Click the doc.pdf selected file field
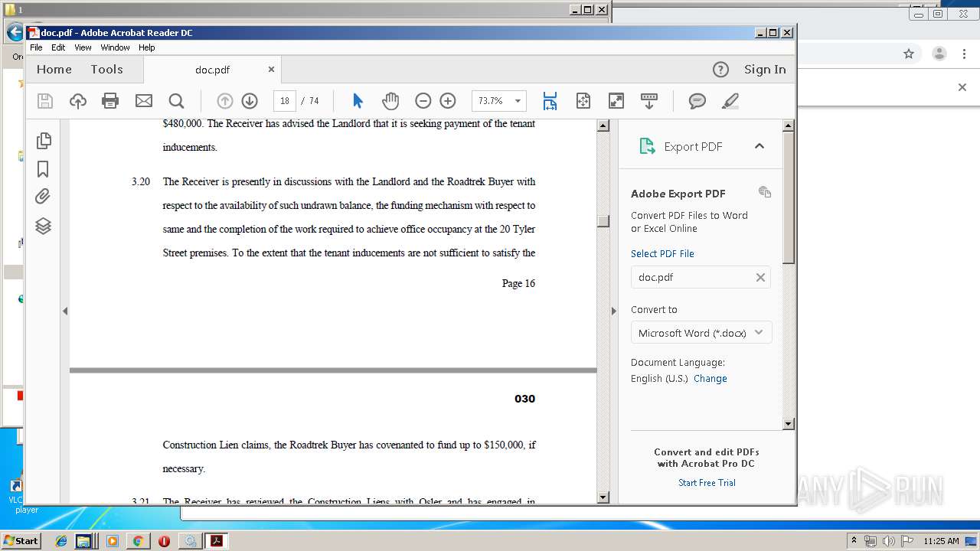The height and width of the screenshot is (551, 980). pos(701,277)
